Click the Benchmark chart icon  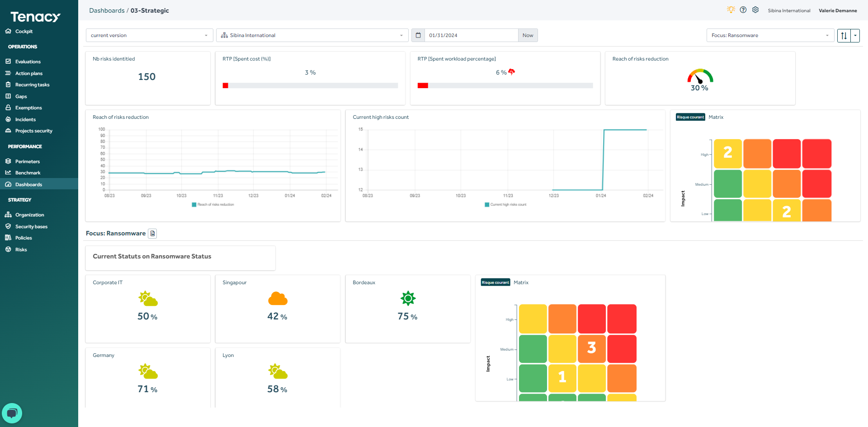coord(8,173)
